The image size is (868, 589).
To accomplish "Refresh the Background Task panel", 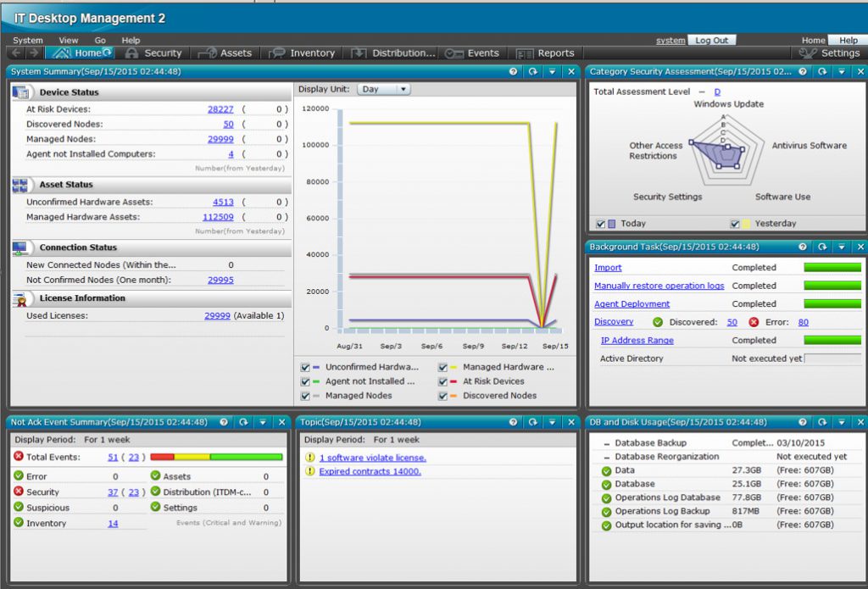I will point(822,247).
